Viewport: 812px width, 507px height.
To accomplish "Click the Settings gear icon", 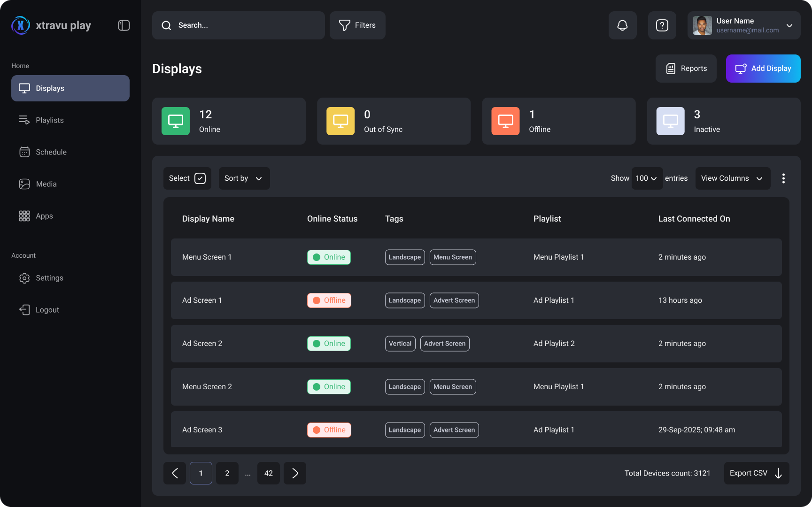I will click(24, 278).
